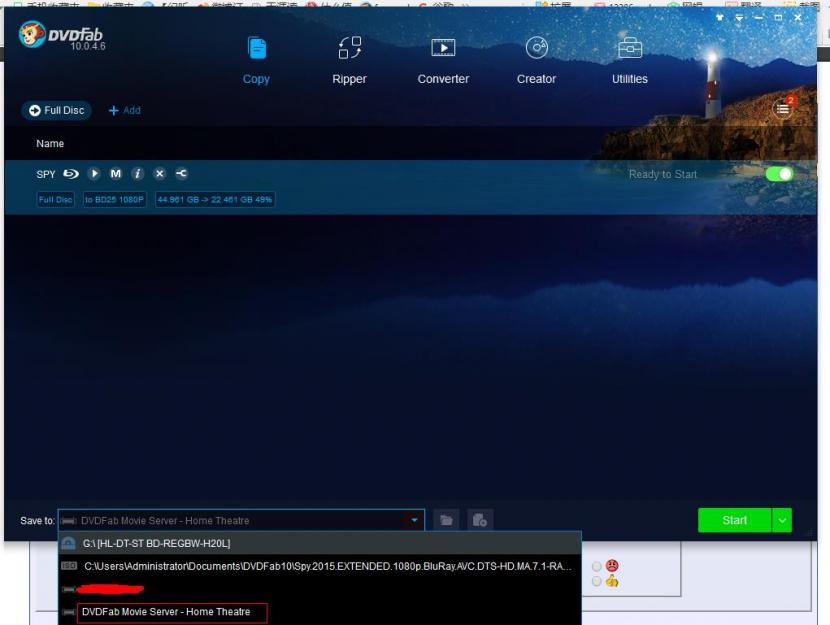Click the Add source button
The height and width of the screenshot is (625, 830).
[124, 110]
